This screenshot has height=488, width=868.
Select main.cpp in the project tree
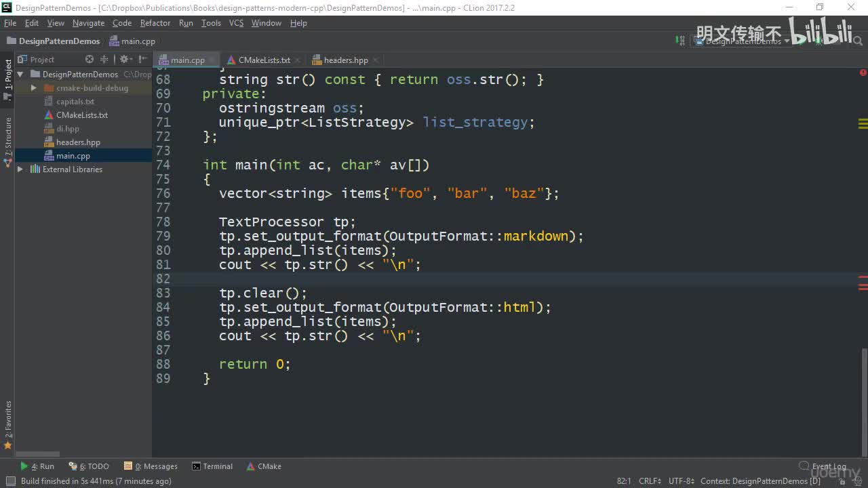click(73, 156)
